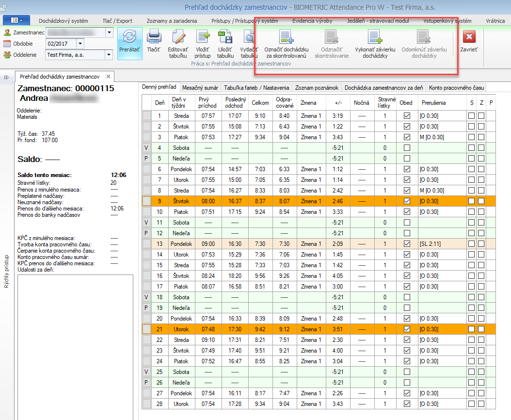Open Zoznamy a zariadenia menu
Viewport: 511px width, 420px height.
pos(172,21)
